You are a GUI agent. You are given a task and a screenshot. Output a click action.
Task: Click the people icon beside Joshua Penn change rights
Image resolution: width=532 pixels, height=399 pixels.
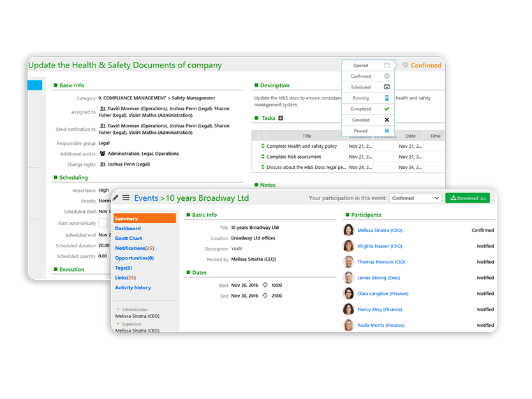(103, 164)
